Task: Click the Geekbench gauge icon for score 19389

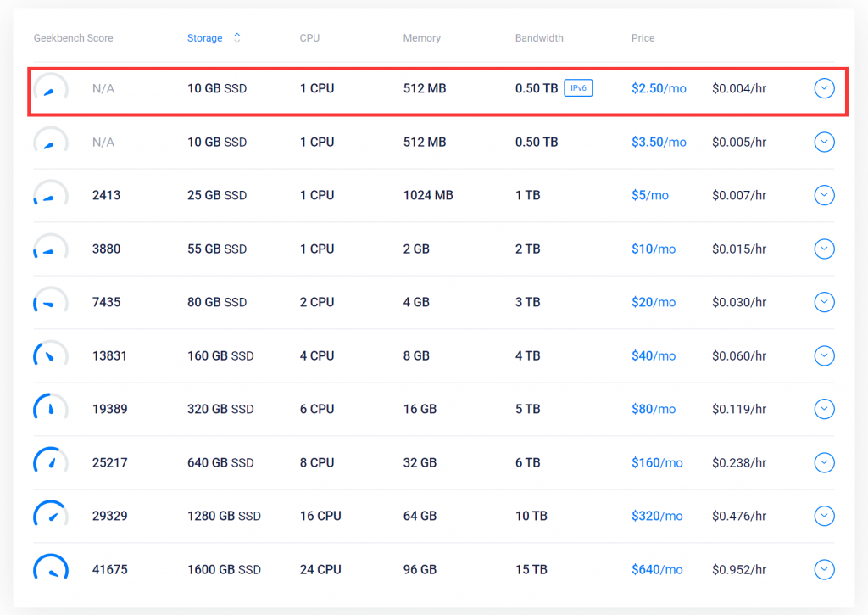Action: point(51,410)
